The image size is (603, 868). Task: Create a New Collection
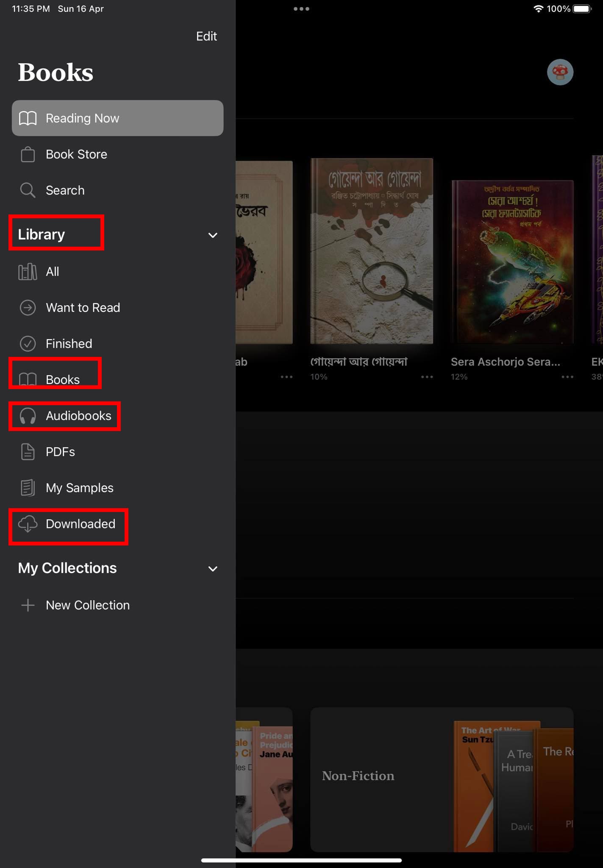(117, 605)
